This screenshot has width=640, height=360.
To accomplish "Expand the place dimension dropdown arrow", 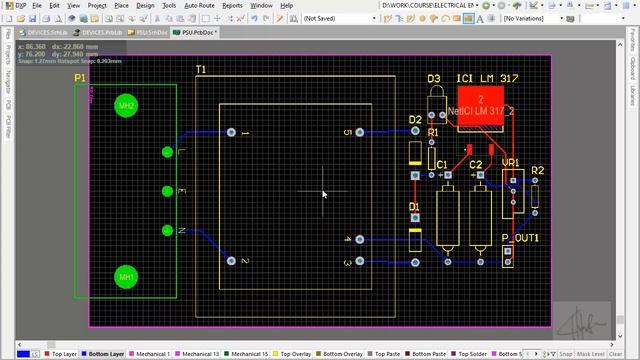I will [597, 6].
